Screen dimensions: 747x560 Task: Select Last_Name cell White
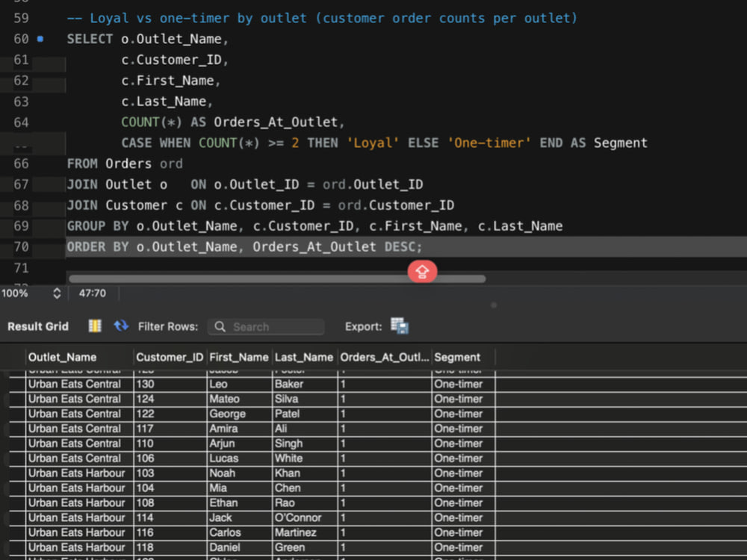point(305,458)
